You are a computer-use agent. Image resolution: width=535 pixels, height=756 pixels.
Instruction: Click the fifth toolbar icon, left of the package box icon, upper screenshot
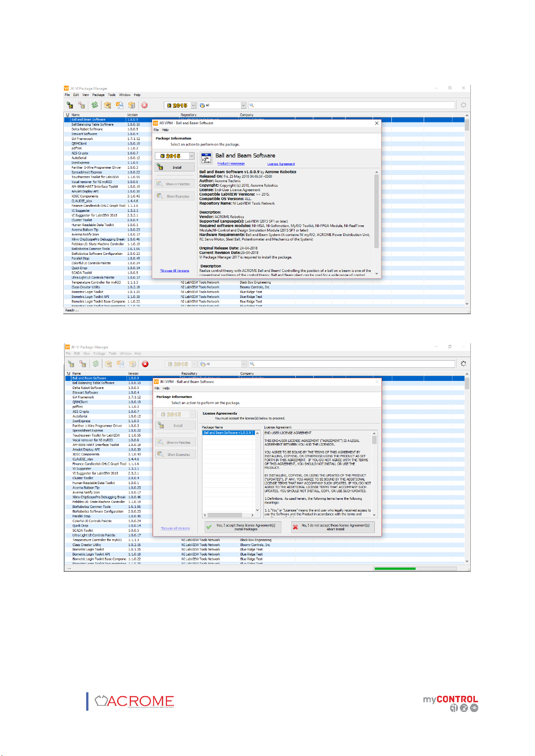tap(119, 105)
